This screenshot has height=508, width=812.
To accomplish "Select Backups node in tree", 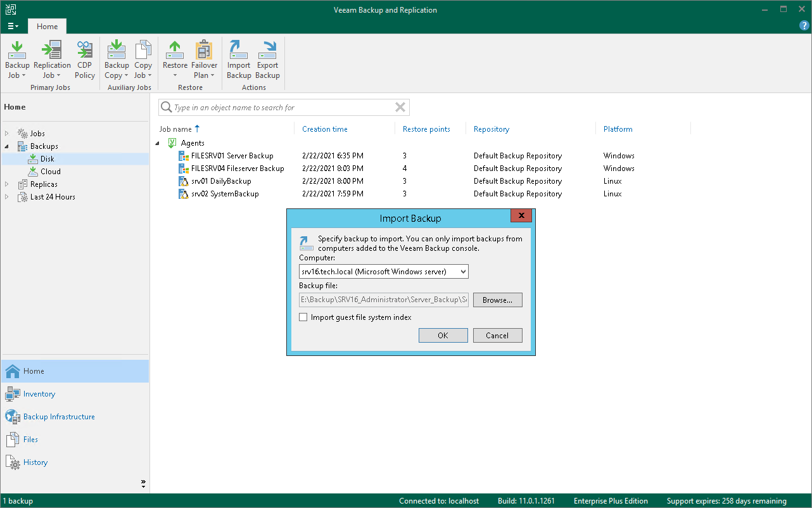I will (x=44, y=146).
